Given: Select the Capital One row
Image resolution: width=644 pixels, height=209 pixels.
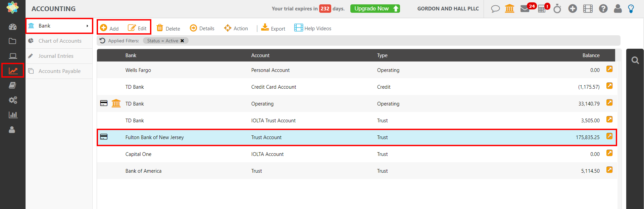Looking at the screenshot, I should [x=357, y=154].
